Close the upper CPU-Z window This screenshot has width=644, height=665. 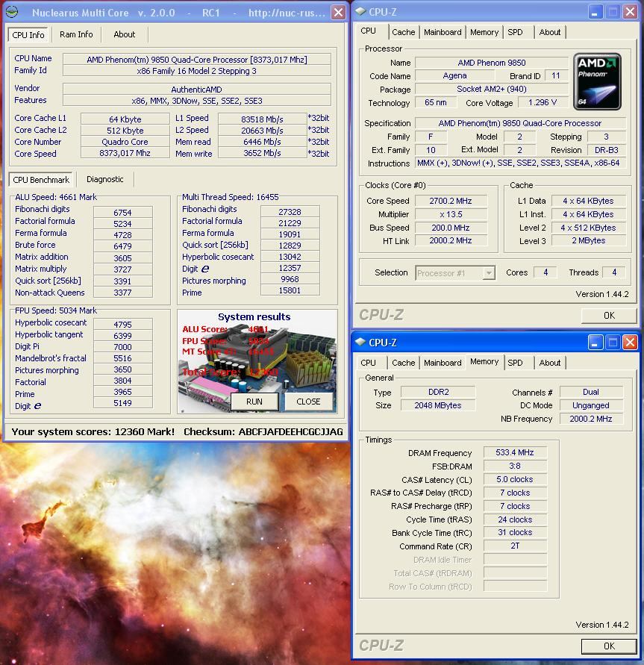tap(630, 12)
